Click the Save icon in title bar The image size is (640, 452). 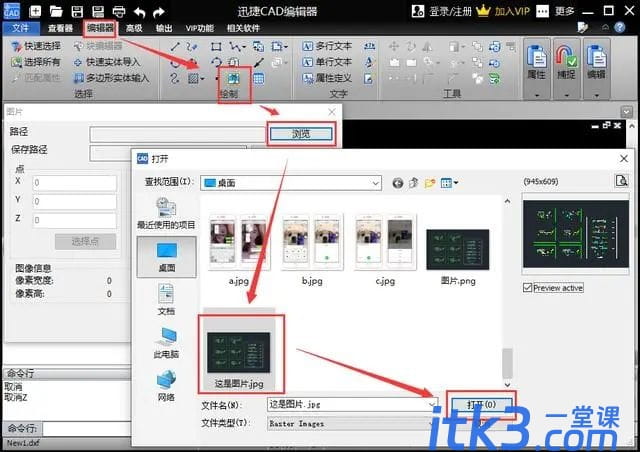coord(77,11)
